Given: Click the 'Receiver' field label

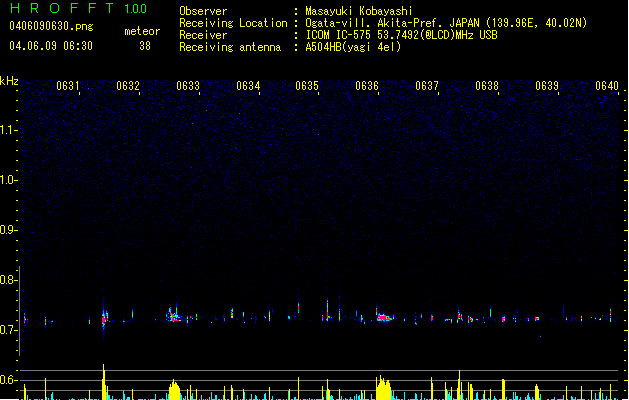Looking at the screenshot, I should pos(203,35).
